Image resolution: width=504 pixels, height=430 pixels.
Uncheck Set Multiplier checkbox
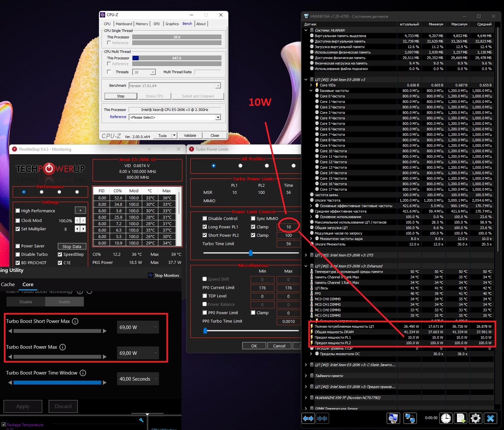(18, 229)
